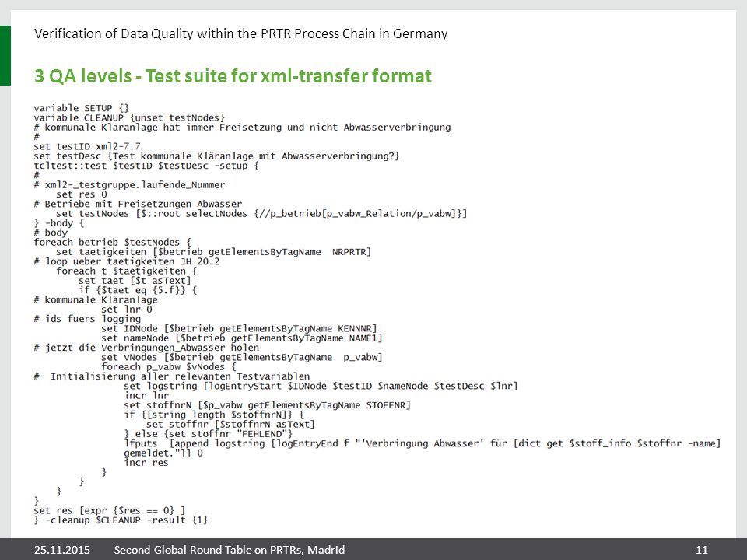
Task: Click the line 'tcltest::test $testID $testDesc -setup {'
Action: click(146, 166)
